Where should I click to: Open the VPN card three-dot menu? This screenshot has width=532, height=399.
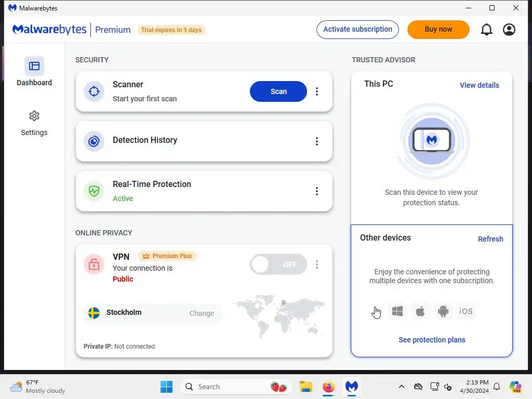[x=316, y=264]
